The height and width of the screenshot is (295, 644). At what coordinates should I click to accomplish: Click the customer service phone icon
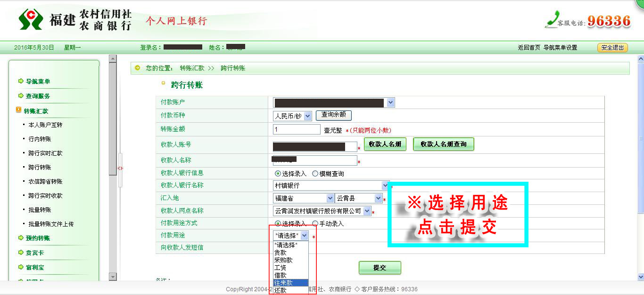pos(551,19)
